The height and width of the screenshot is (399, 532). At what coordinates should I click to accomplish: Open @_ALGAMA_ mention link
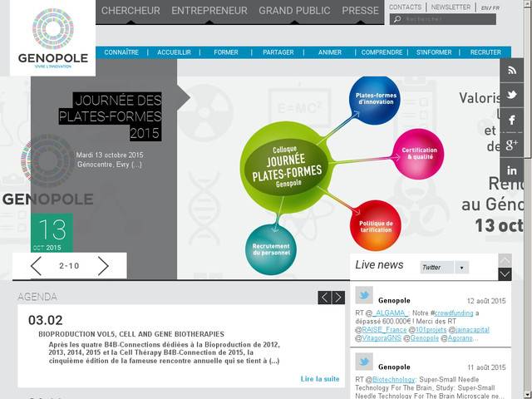[x=390, y=313]
